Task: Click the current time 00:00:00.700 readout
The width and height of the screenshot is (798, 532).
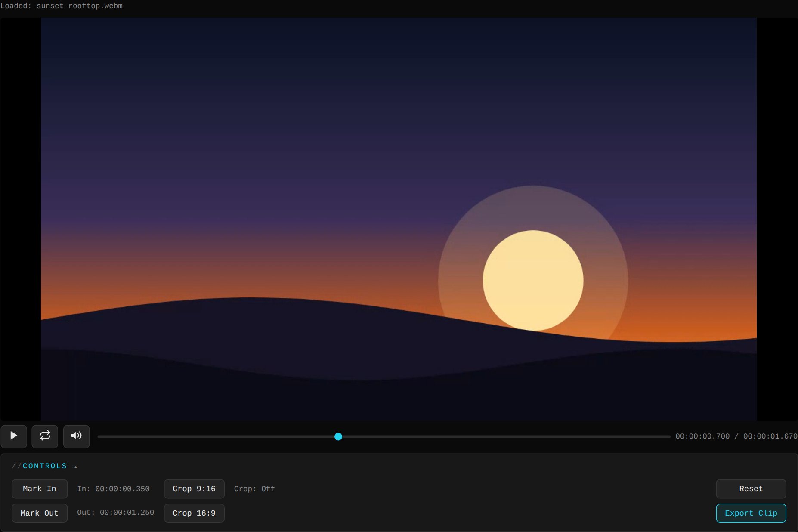Action: (702, 436)
